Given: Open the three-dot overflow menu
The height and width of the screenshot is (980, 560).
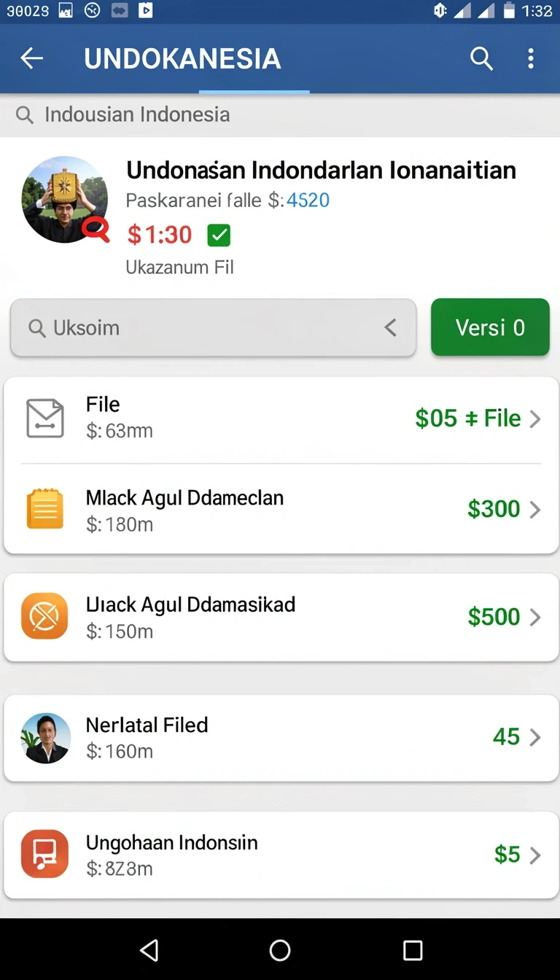Looking at the screenshot, I should point(531,58).
